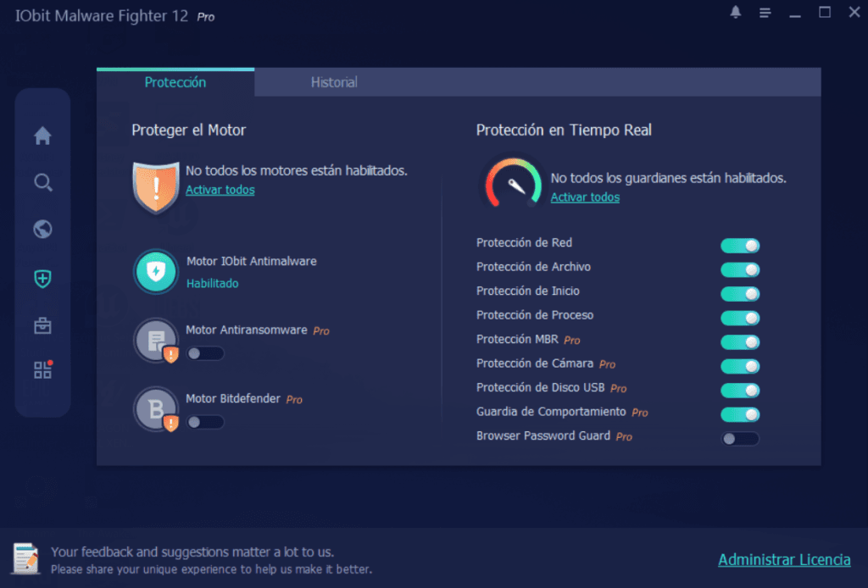The width and height of the screenshot is (868, 588).
Task: Open the Scan magnifier sidebar icon
Action: click(x=42, y=182)
